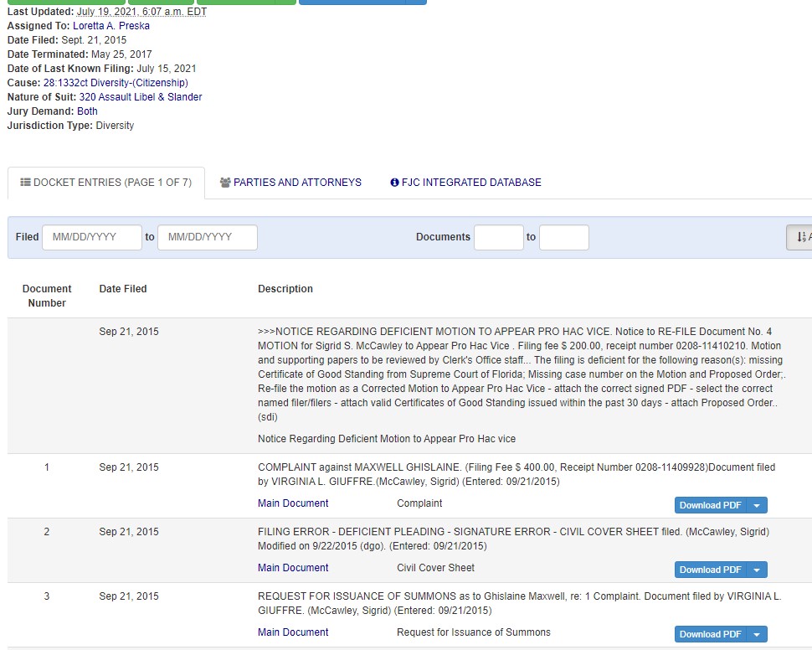812x650 pixels.
Task: Click the Date Terminated value May 25, 2017
Action: click(x=121, y=54)
